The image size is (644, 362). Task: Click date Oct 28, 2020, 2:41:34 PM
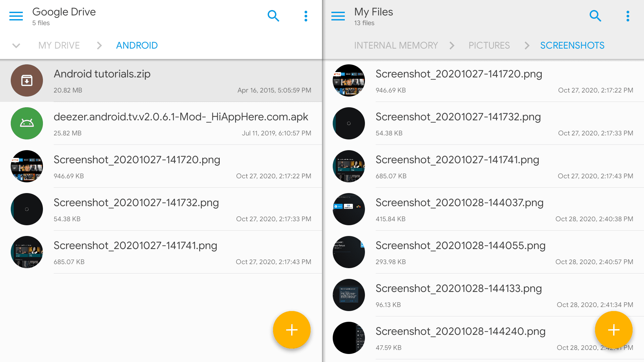pyautogui.click(x=595, y=305)
